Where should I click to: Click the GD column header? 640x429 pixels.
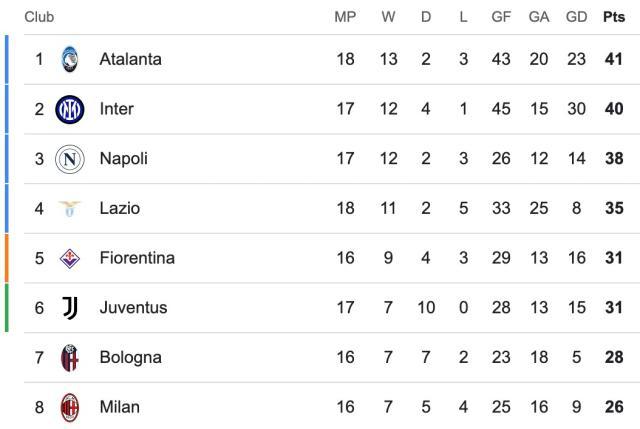click(576, 17)
